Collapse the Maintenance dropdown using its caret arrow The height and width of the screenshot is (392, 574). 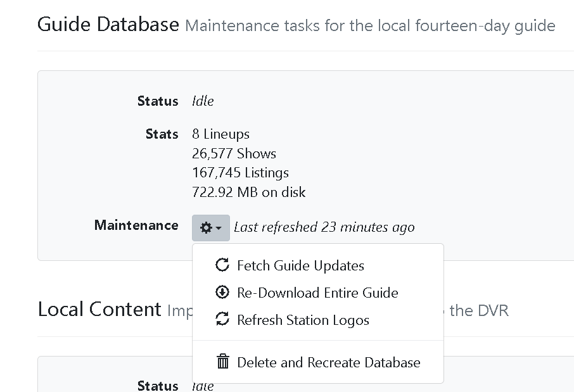tap(219, 229)
